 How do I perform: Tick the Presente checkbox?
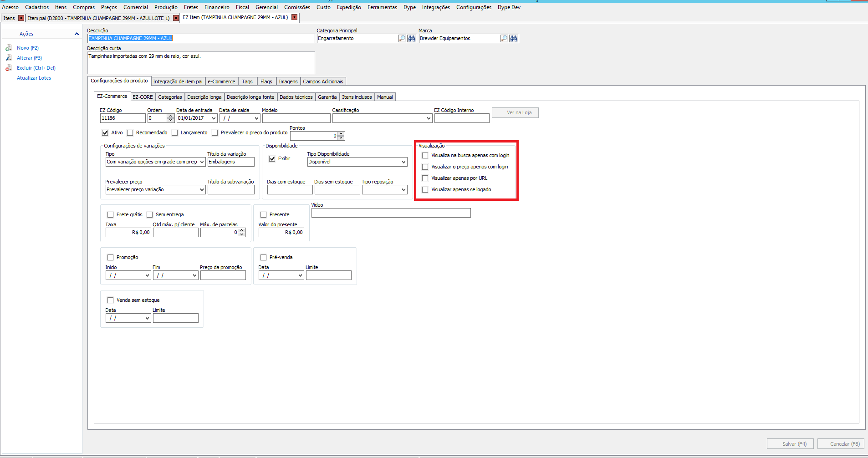263,214
